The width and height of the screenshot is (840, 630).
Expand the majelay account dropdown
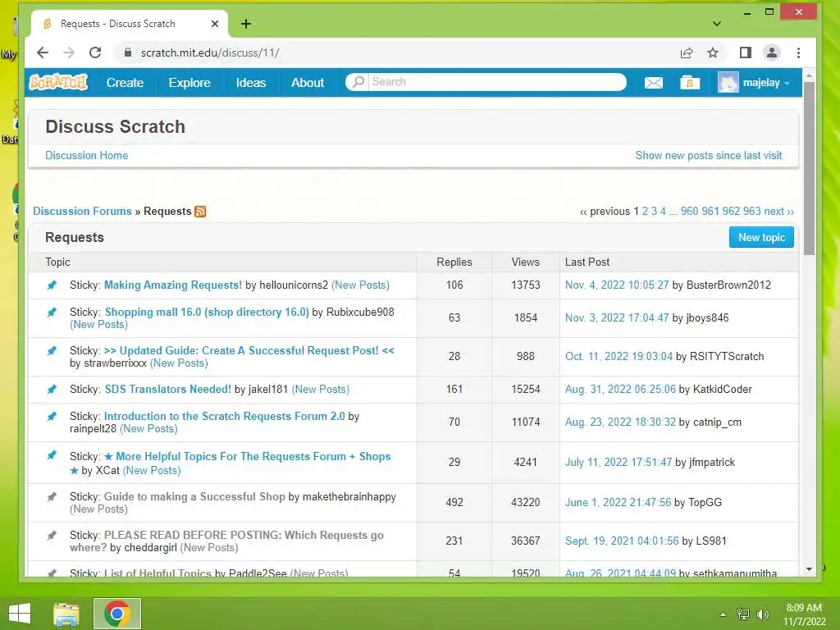coord(787,84)
